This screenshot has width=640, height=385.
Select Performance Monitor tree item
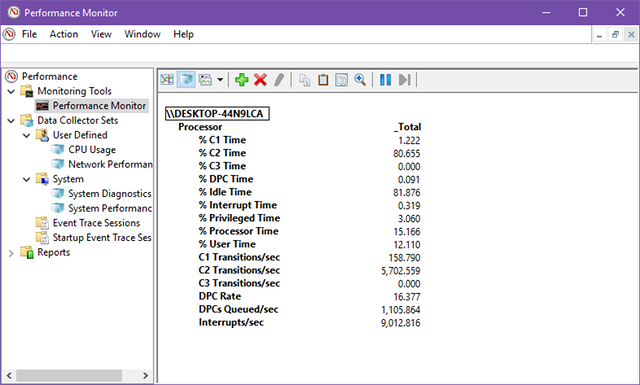click(99, 106)
